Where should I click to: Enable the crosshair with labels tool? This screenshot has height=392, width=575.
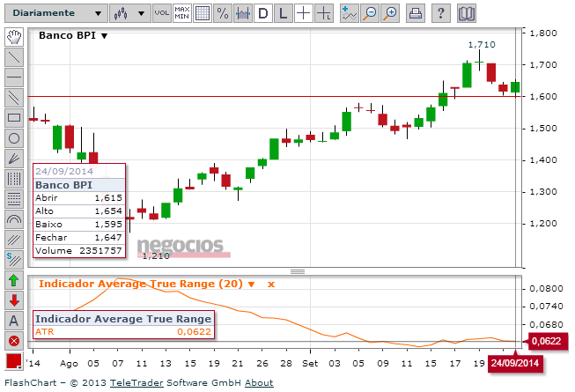point(324,13)
